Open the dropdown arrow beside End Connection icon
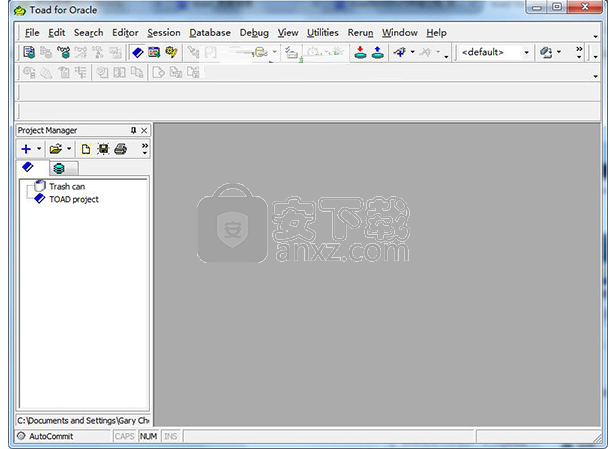 click(x=438, y=52)
